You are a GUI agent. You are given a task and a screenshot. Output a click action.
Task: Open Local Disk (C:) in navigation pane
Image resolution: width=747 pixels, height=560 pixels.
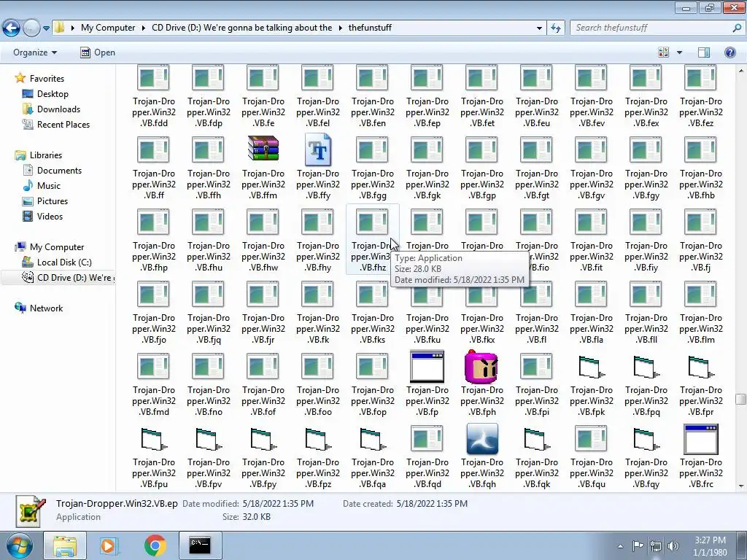coord(64,262)
